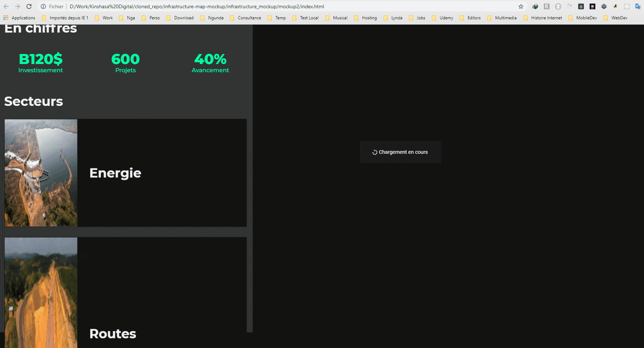This screenshot has height=348, width=644.
Task: Open the React atom extension icon
Action: tap(627, 6)
